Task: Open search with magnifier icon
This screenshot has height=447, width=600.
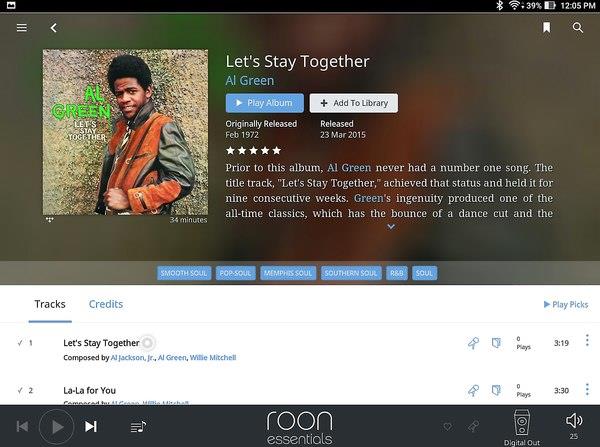Action: click(x=578, y=28)
